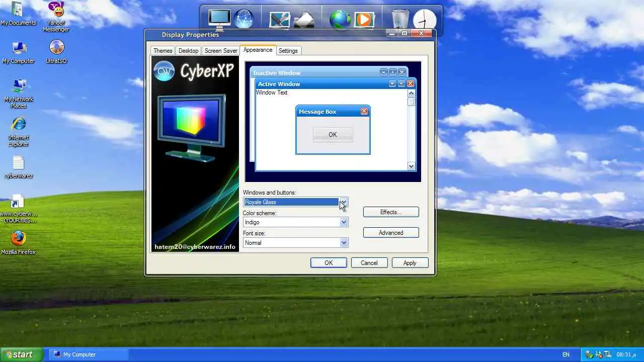The image size is (644, 362).
Task: Open My Documents desktop icon
Action: (x=18, y=14)
